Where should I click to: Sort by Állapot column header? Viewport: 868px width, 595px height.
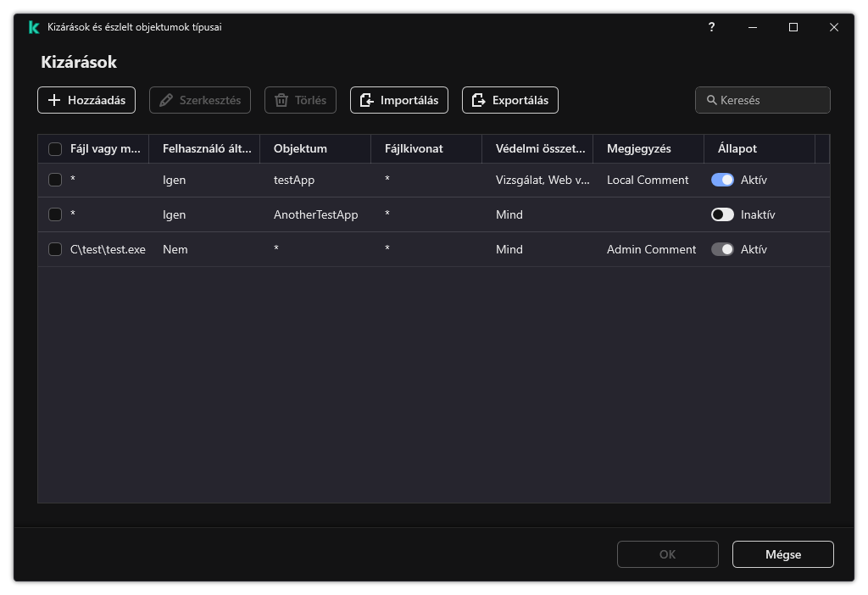pyautogui.click(x=737, y=148)
